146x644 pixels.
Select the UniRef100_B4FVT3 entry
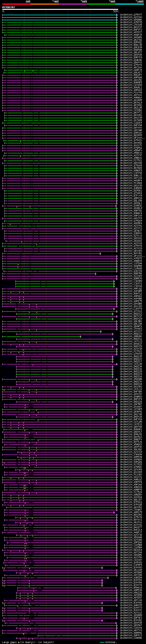point(131,30)
